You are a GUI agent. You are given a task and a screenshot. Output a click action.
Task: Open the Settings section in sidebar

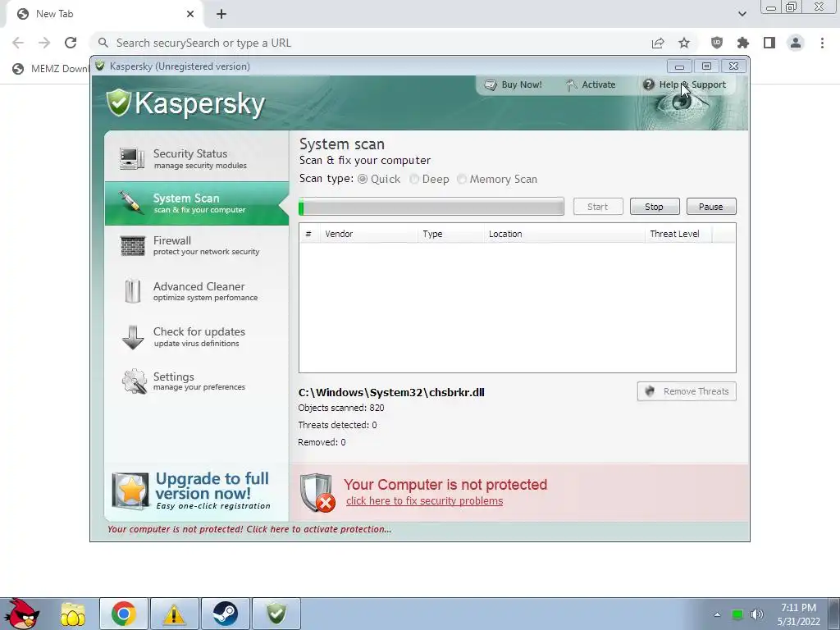click(x=197, y=381)
